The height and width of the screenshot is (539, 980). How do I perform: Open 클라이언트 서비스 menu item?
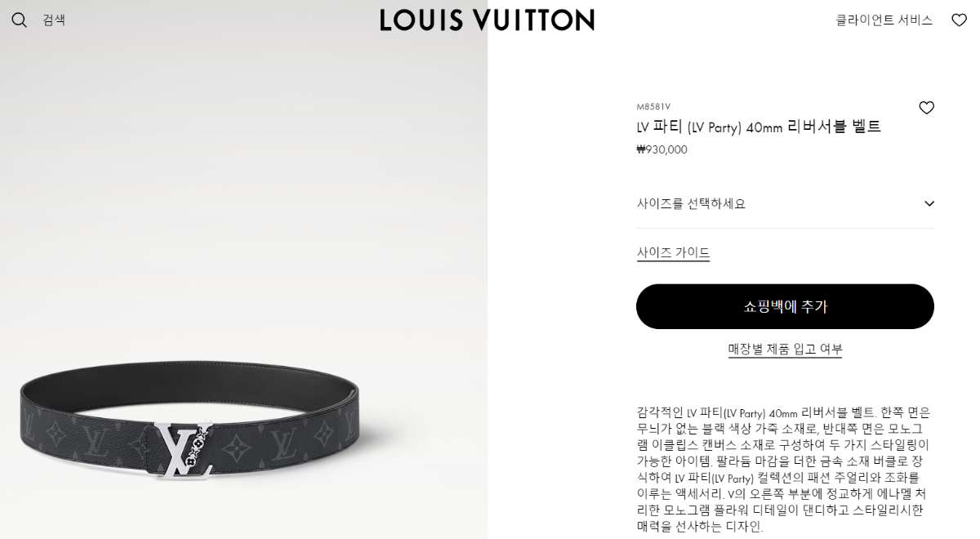(884, 20)
